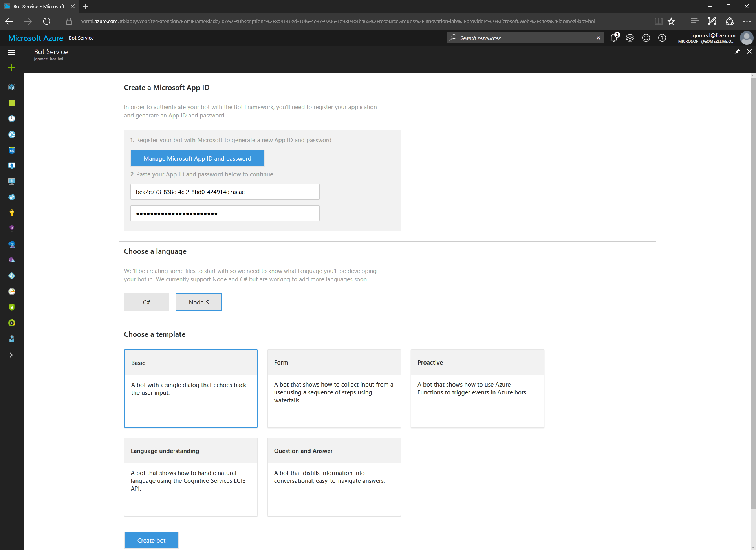Image resolution: width=756 pixels, height=550 pixels.
Task: Open Machine Learning flask-cloud icon
Action: point(12,244)
